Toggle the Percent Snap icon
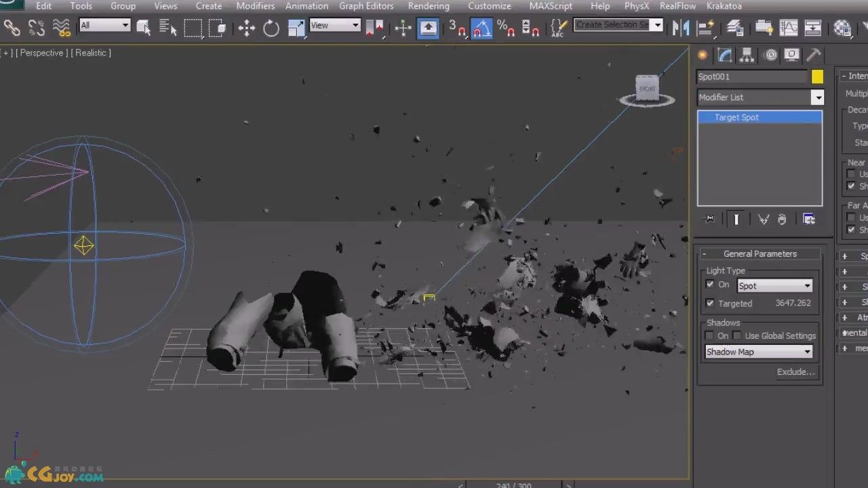This screenshot has width=868, height=488. coord(506,28)
